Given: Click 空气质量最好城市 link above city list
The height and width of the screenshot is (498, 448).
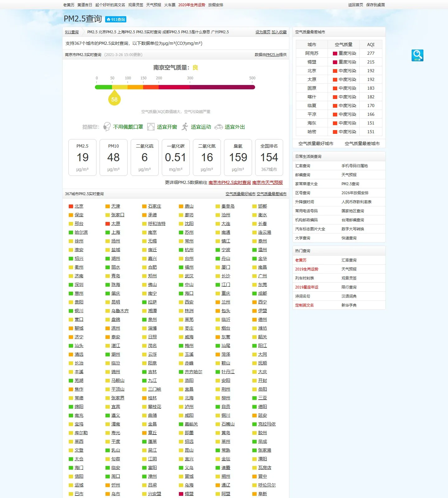Looking at the screenshot, I should [240, 194].
